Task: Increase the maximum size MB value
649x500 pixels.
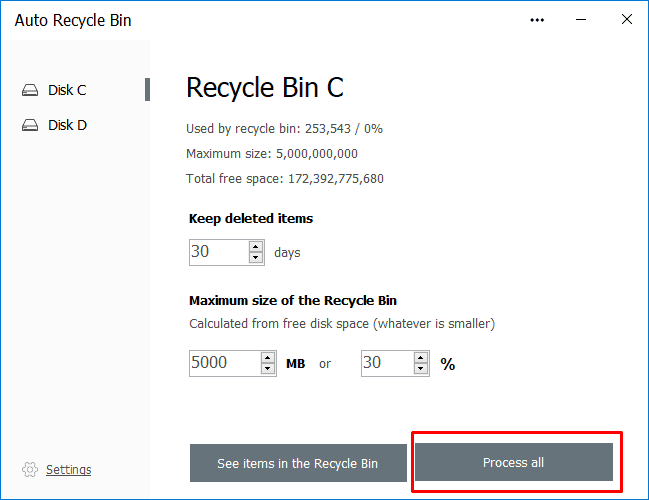Action: tap(268, 357)
